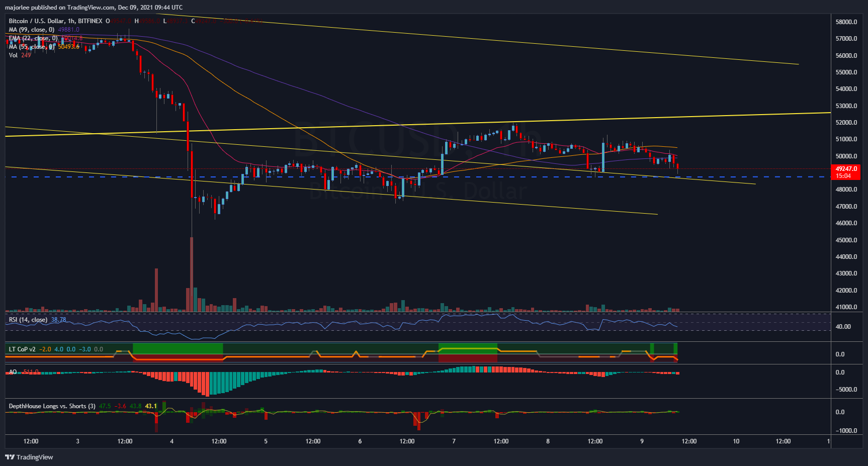Click the 40.00 RSI axis label
This screenshot has height=466, width=868.
(843, 327)
